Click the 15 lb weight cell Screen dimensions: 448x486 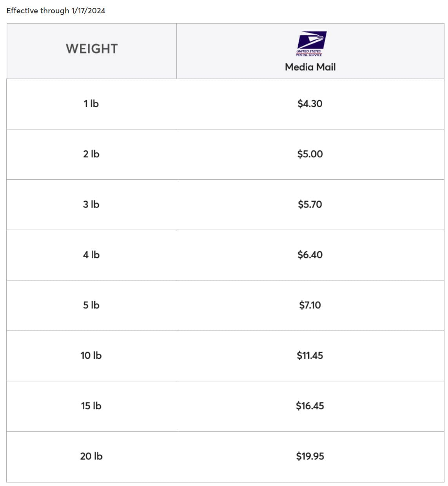tap(91, 406)
